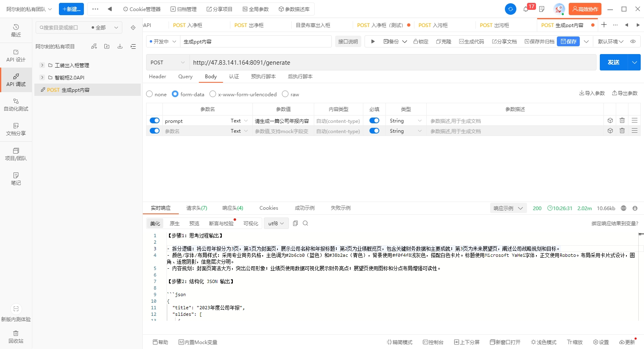
Task: Open the POST method dropdown
Action: [167, 62]
